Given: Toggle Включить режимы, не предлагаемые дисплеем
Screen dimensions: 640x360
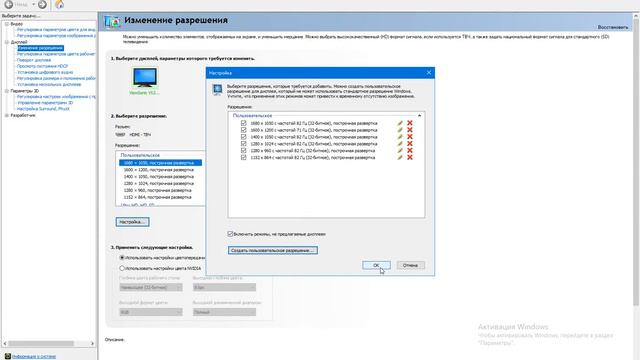Looking at the screenshot, I should [x=230, y=234].
